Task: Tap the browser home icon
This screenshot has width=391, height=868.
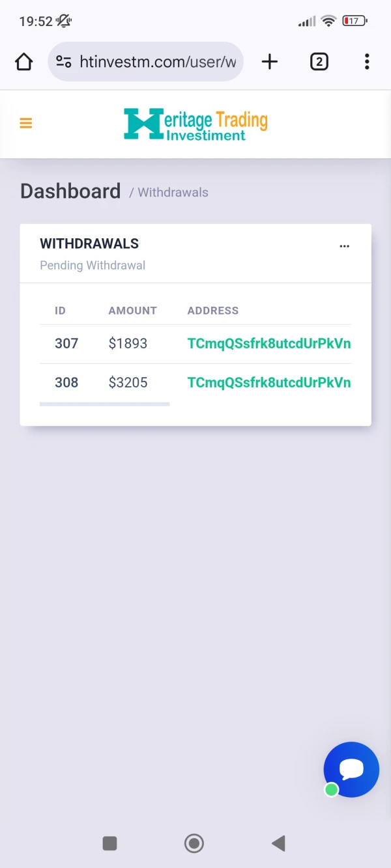Action: (24, 62)
